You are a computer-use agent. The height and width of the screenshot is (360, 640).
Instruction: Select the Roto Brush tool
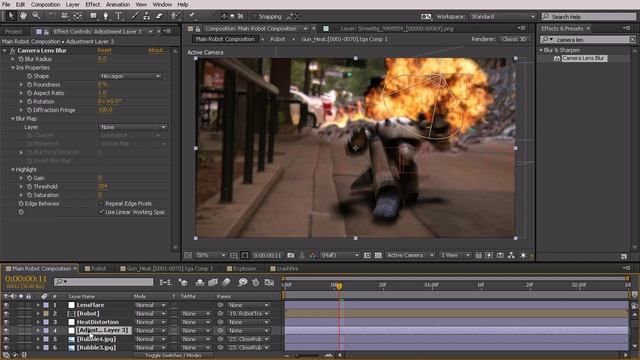pyautogui.click(x=175, y=16)
